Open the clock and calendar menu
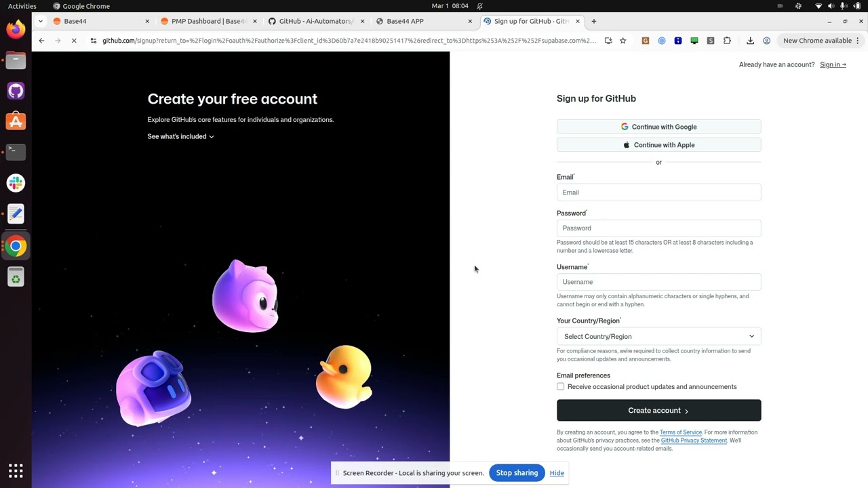The width and height of the screenshot is (868, 488). tap(450, 6)
